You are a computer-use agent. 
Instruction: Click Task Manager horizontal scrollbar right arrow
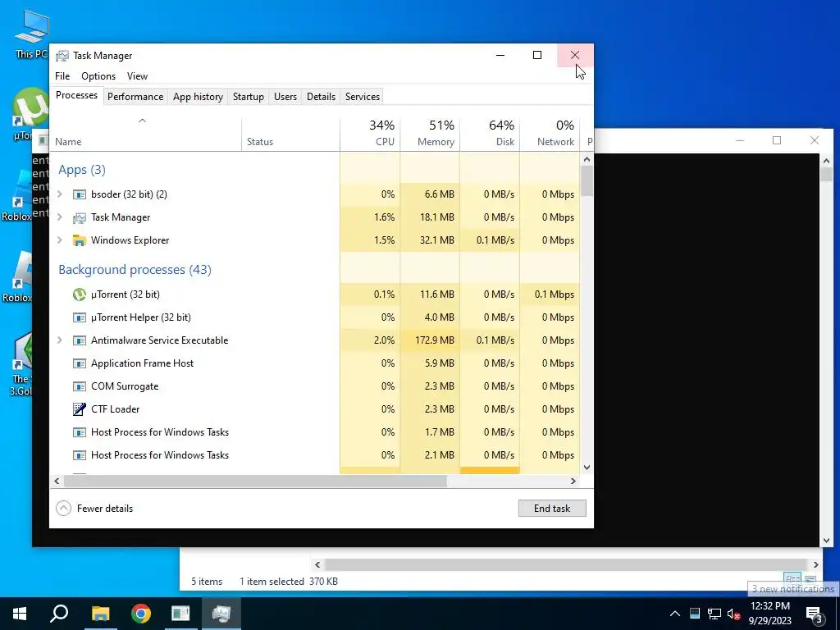pyautogui.click(x=573, y=481)
